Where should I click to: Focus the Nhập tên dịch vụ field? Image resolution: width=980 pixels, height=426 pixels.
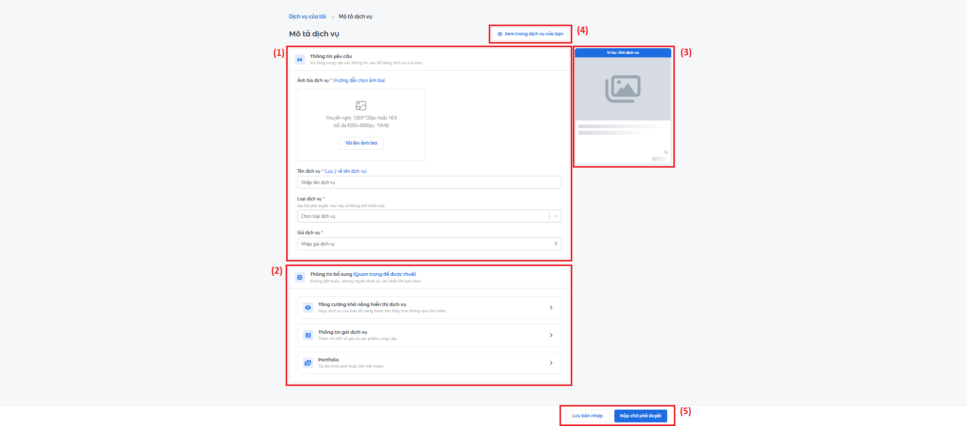click(x=429, y=182)
